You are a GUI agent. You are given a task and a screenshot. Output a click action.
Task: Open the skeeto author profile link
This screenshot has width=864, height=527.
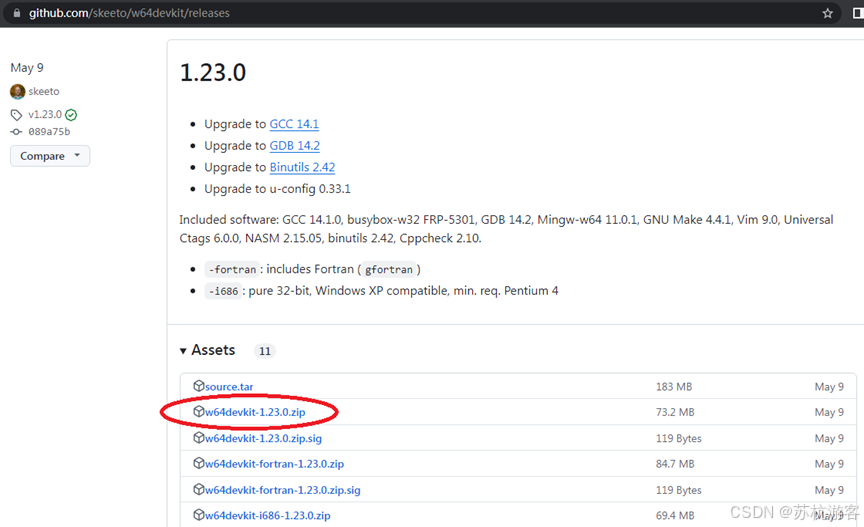44,92
